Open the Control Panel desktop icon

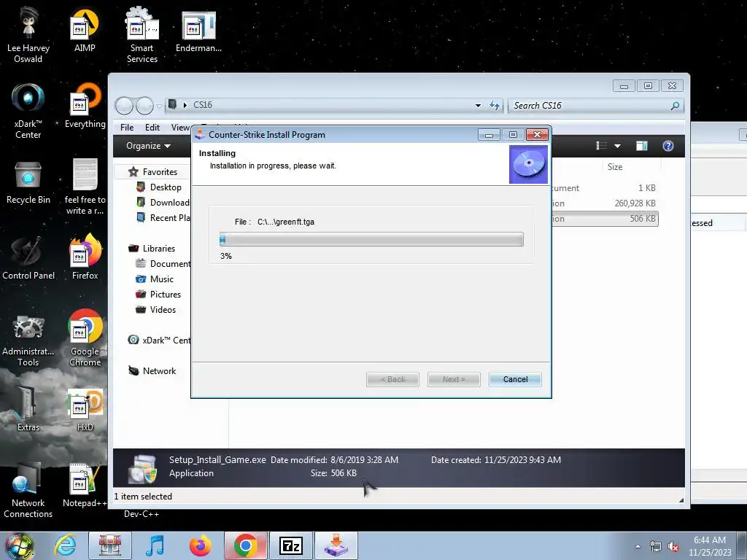click(28, 257)
